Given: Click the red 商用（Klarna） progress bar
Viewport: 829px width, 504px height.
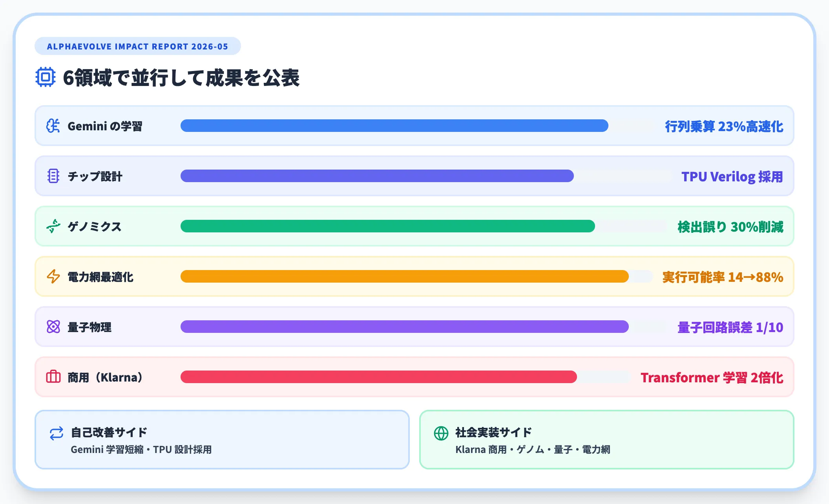Looking at the screenshot, I should click(x=379, y=377).
